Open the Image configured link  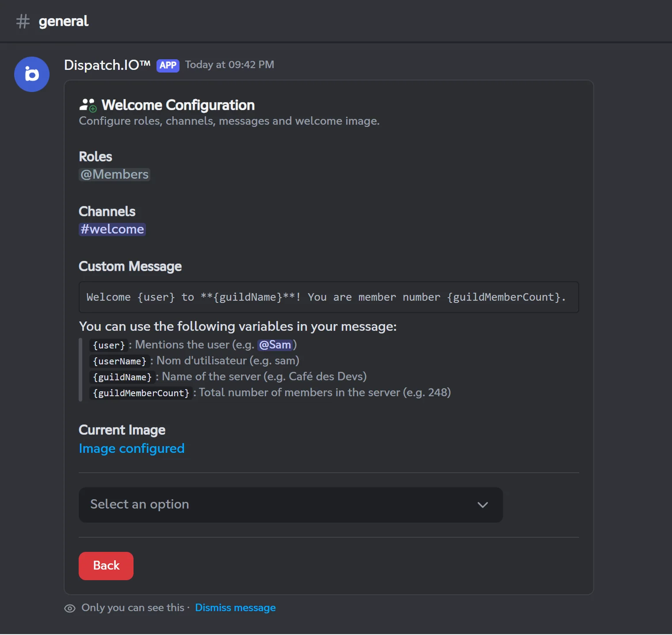click(132, 449)
